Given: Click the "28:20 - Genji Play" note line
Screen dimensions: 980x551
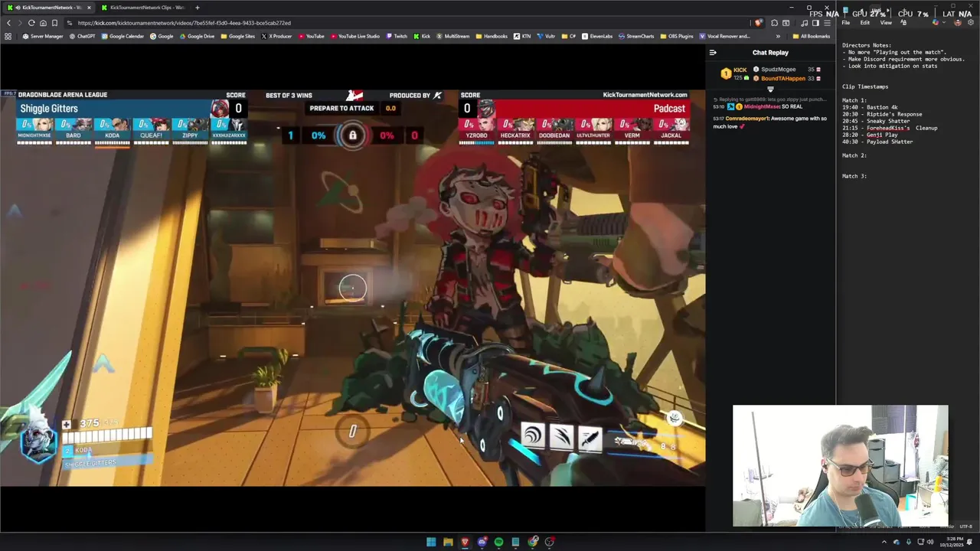Looking at the screenshot, I should [x=870, y=135].
